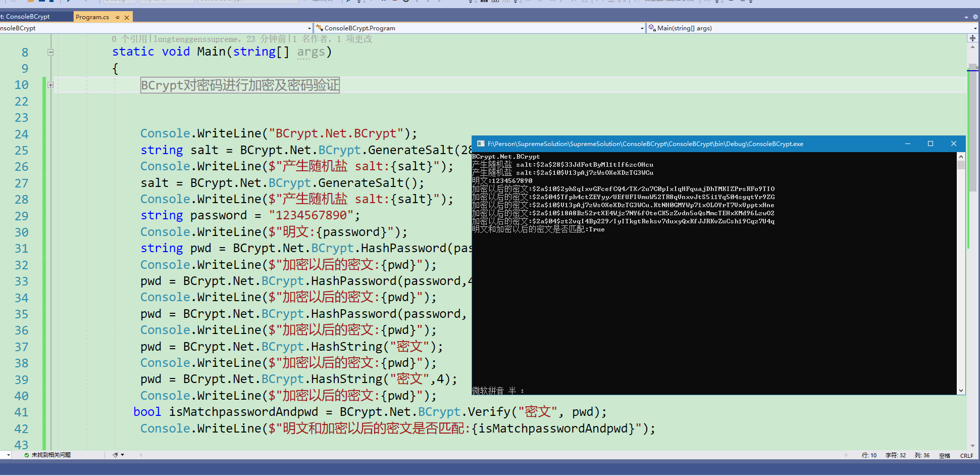Click the collapse-all minus glyph on line 8
The height and width of the screenshot is (476, 980).
coord(50,52)
